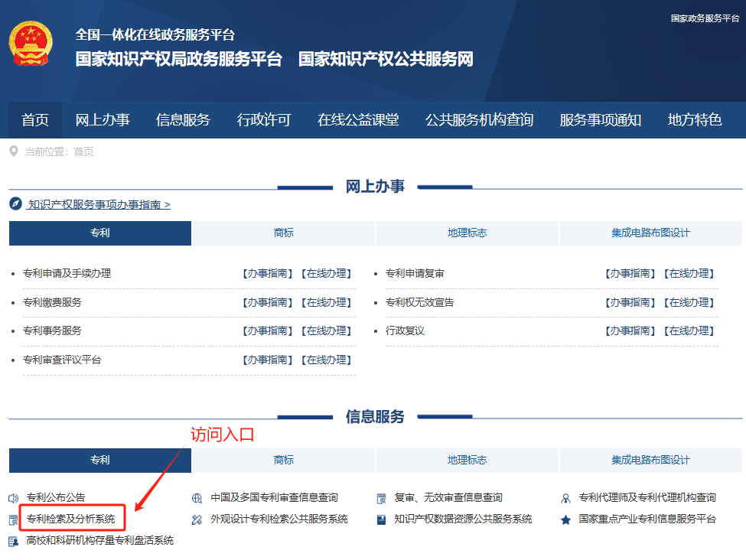The image size is (746, 560).
Task: Click the location pin icon in breadcrumb
Action: click(14, 151)
